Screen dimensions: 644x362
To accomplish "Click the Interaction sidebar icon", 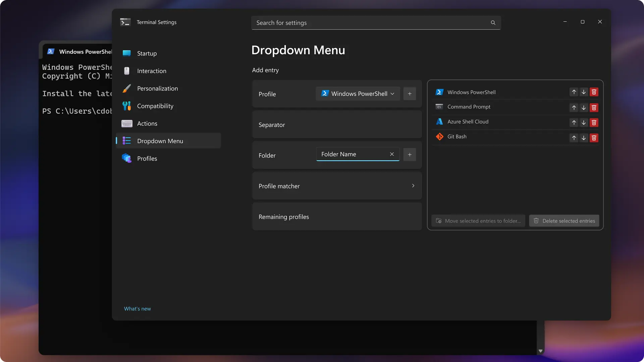I will pyautogui.click(x=126, y=71).
